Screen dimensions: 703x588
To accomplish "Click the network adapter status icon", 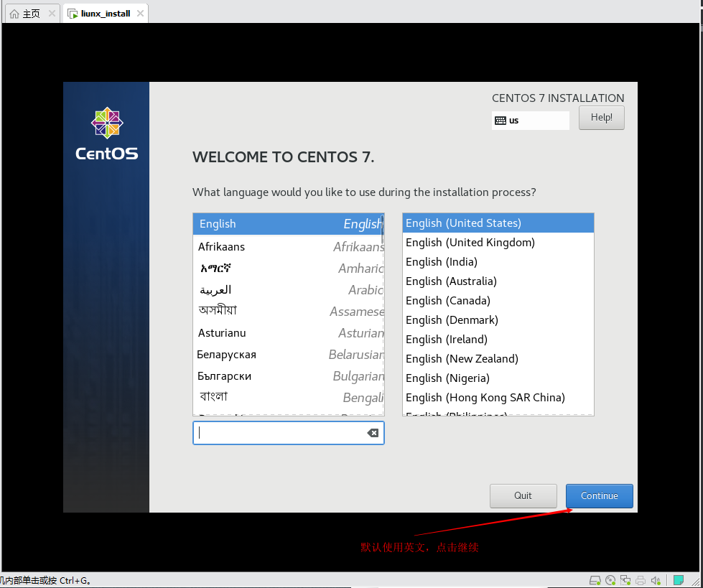I will [x=625, y=580].
